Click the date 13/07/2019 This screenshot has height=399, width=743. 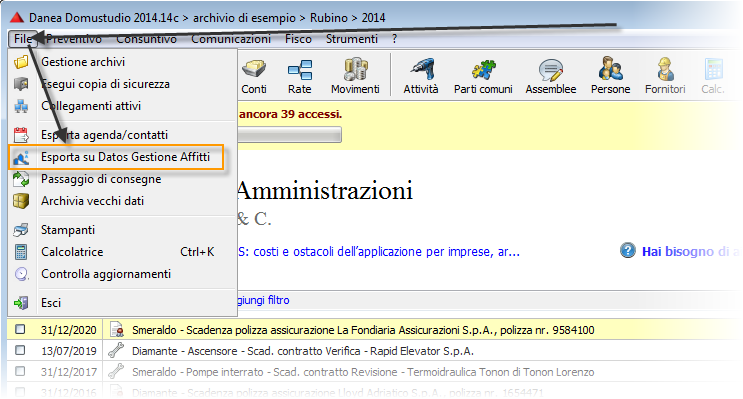click(x=69, y=351)
